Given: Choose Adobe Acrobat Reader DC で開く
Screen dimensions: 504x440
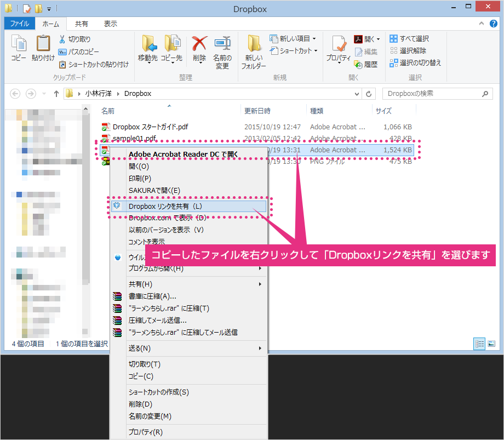Looking at the screenshot, I should (188, 155).
